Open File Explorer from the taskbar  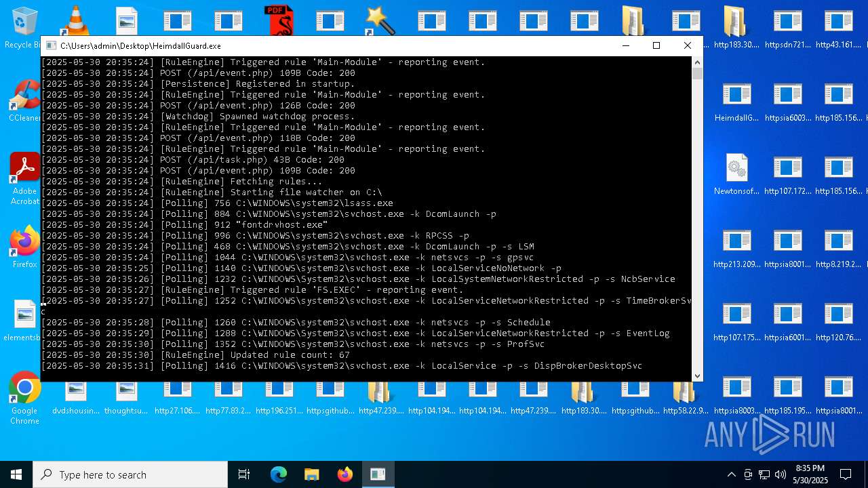click(x=311, y=474)
